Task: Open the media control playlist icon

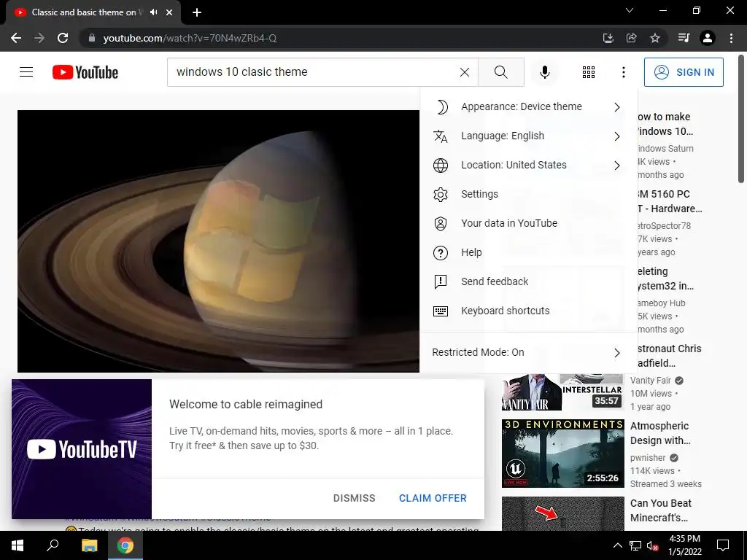Action: click(x=684, y=38)
